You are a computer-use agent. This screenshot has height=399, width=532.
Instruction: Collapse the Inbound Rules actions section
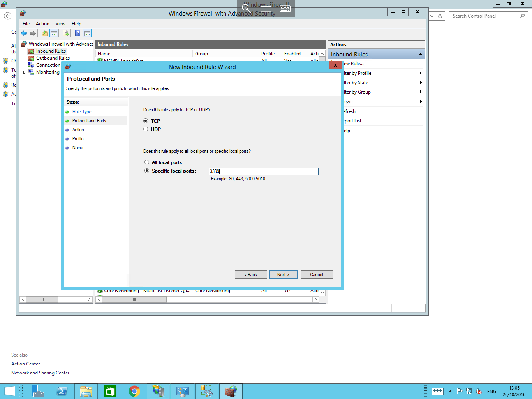point(420,54)
